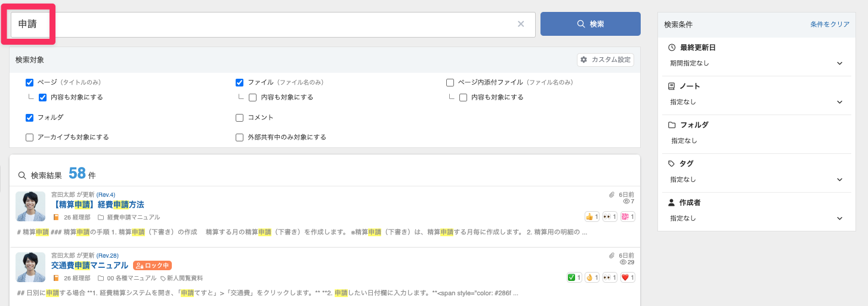The image size is (868, 306).
Task: Click avatar of 経費申請方法 result
Action: click(30, 206)
